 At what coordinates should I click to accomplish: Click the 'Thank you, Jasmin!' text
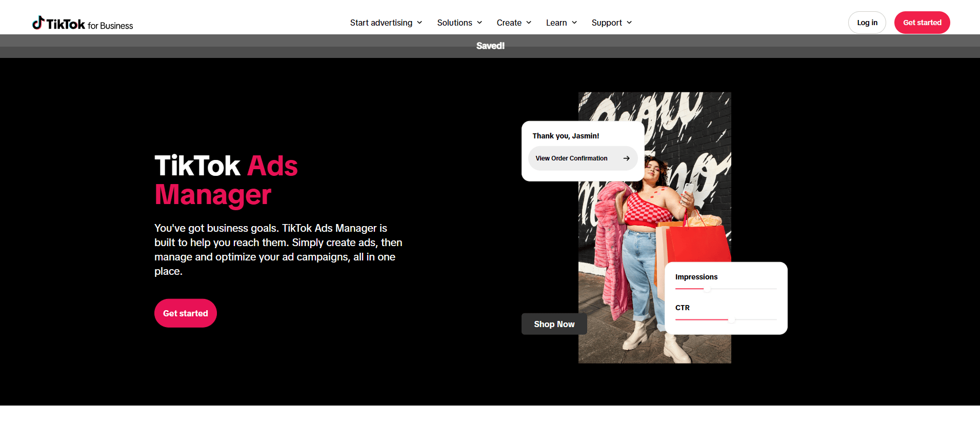coord(566,136)
